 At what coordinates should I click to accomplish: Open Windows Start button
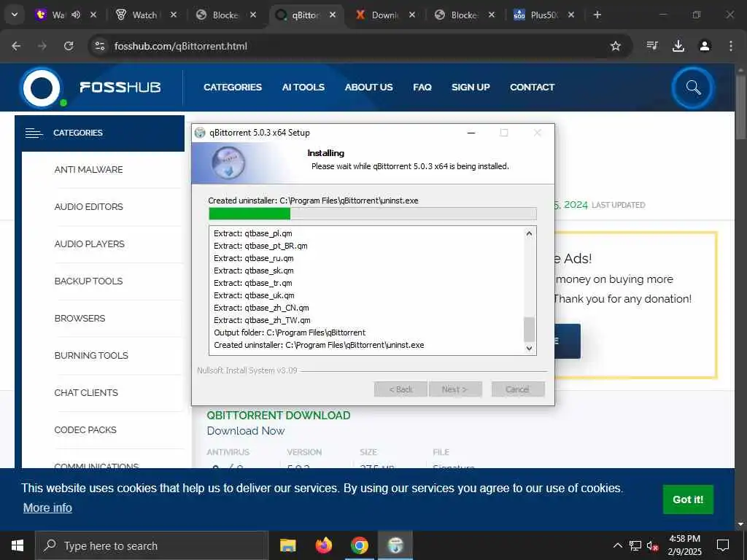[18, 545]
